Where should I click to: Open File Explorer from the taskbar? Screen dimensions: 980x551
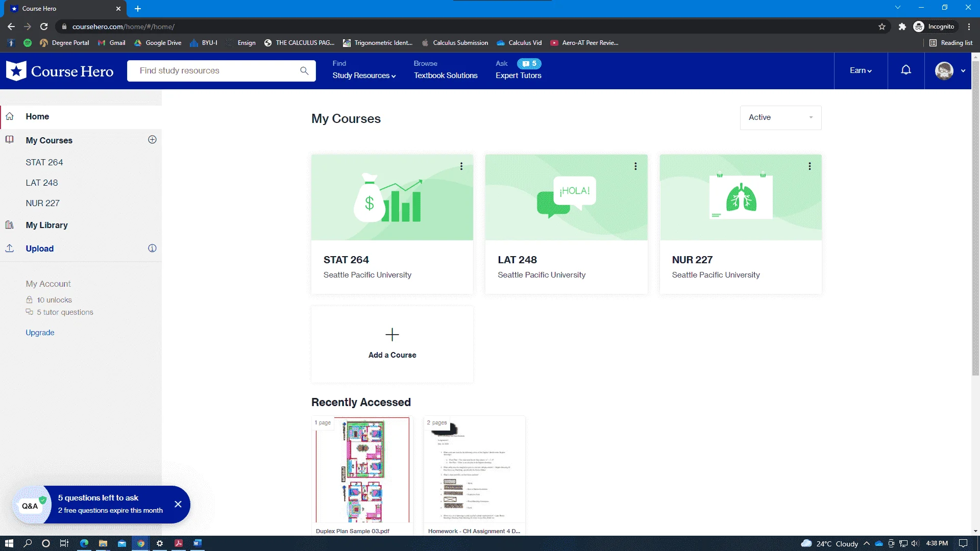[x=103, y=543]
